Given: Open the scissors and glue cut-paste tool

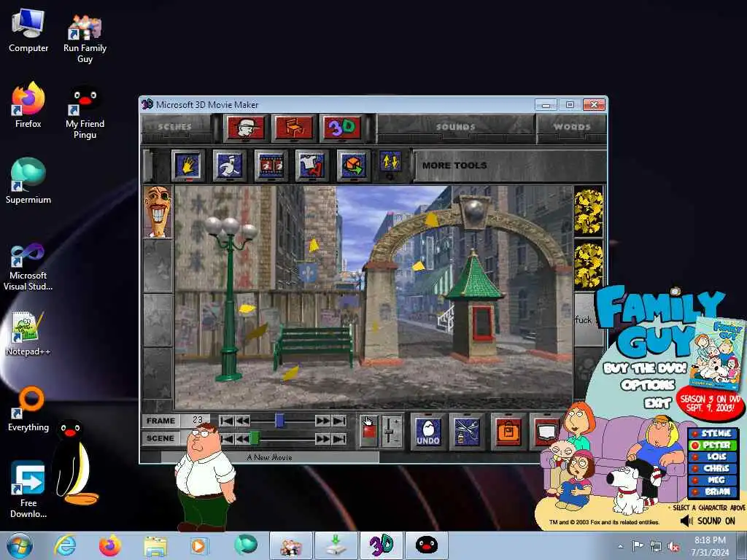Looking at the screenshot, I should [467, 432].
